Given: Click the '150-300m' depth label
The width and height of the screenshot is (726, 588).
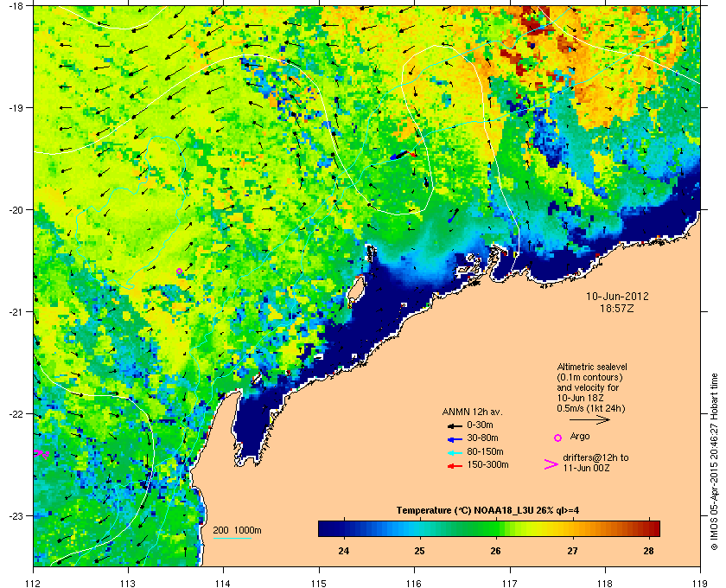Looking at the screenshot, I should pos(487,464).
